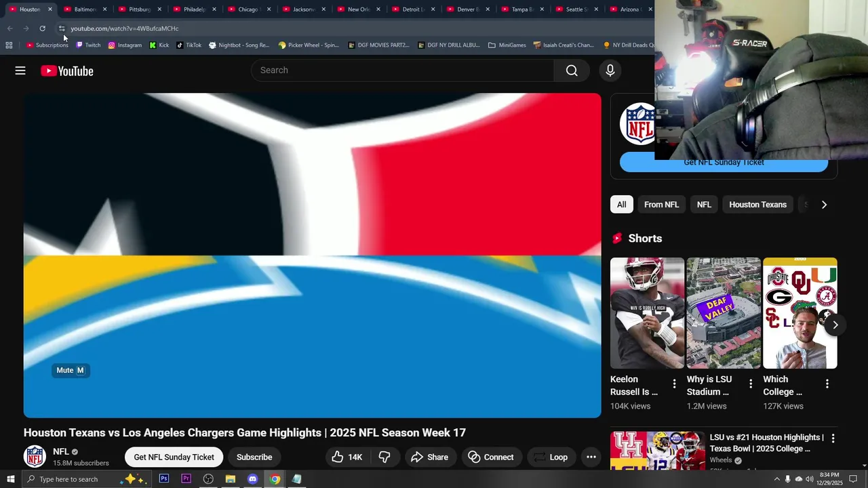
Task: Open the NFL channel avatar
Action: tap(35, 456)
